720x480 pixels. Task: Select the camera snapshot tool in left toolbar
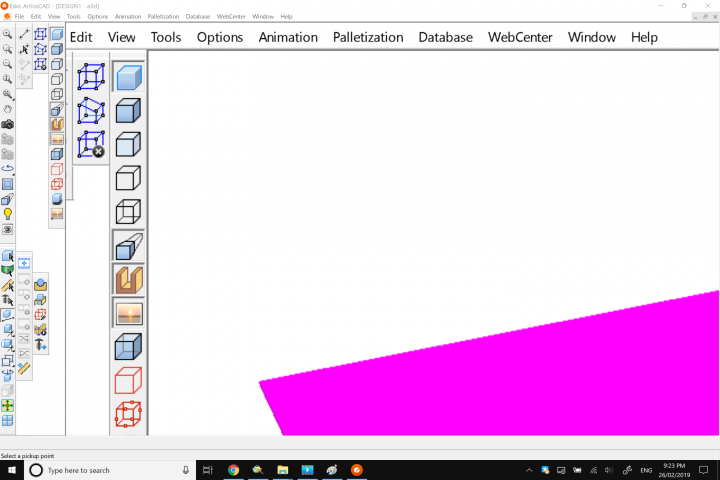(x=8, y=124)
